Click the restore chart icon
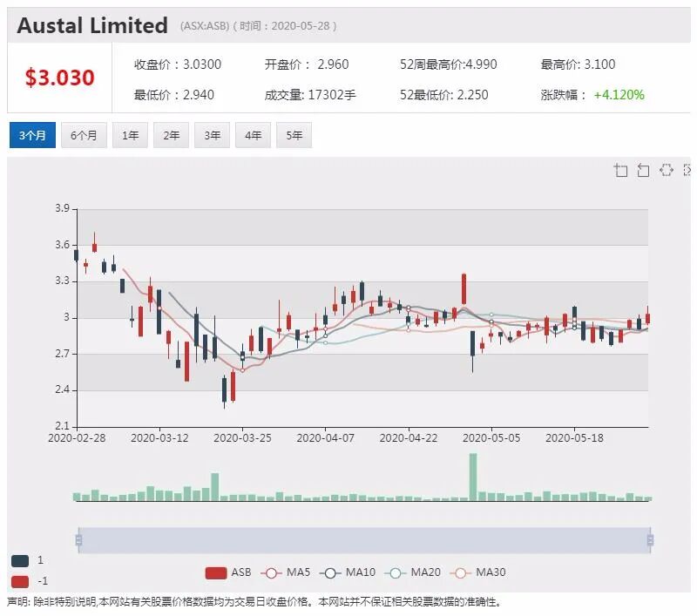697x616 pixels. click(x=666, y=170)
